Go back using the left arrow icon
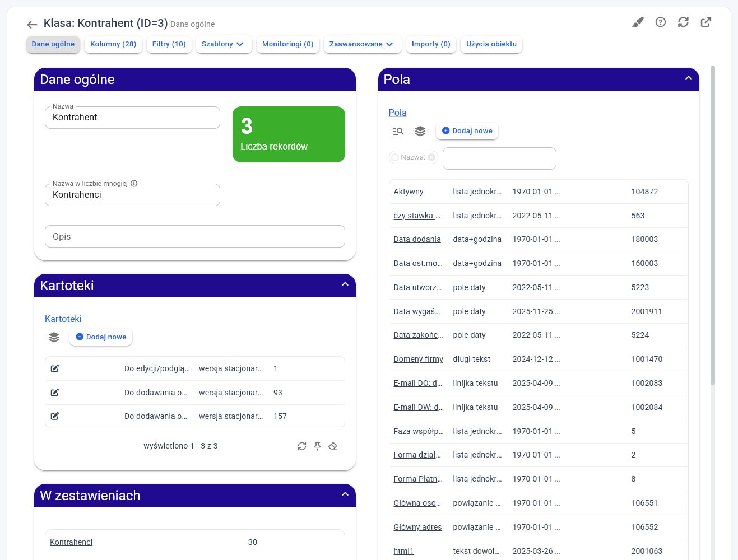This screenshot has height=560, width=738. [32, 24]
